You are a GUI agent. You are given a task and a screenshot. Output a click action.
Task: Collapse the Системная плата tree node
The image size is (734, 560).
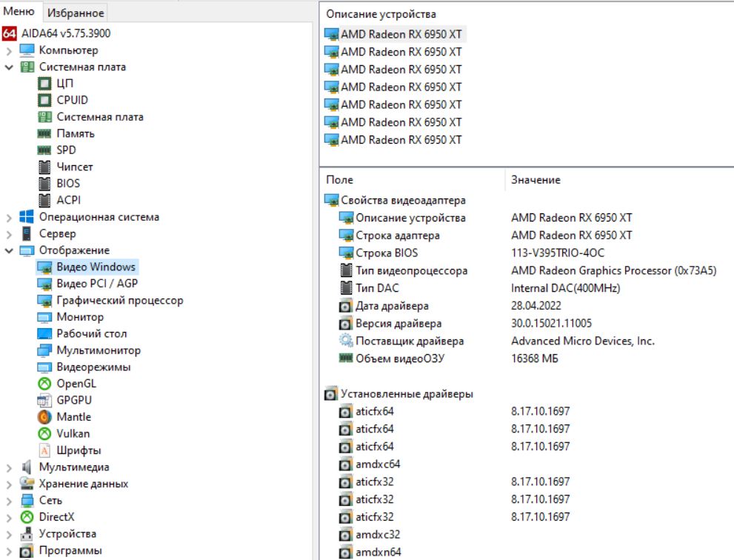(9, 67)
